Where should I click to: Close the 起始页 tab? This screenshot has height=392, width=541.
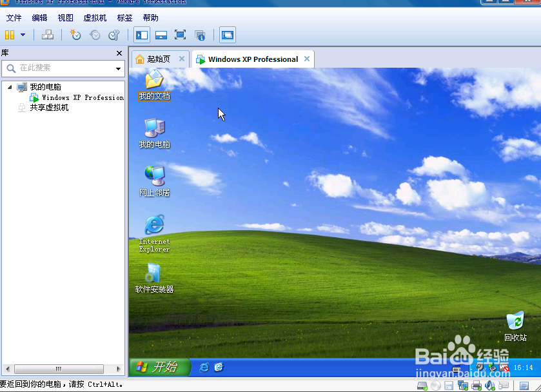click(182, 59)
